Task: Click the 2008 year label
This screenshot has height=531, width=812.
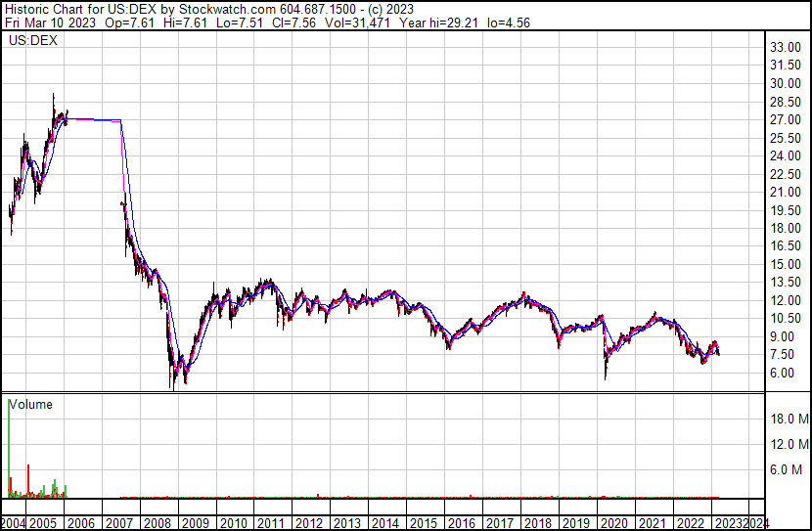Action: [158, 523]
